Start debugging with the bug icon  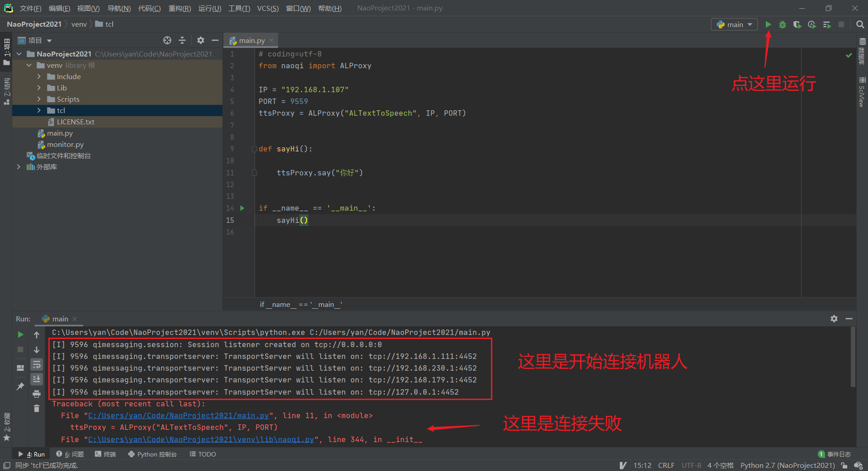pyautogui.click(x=783, y=24)
